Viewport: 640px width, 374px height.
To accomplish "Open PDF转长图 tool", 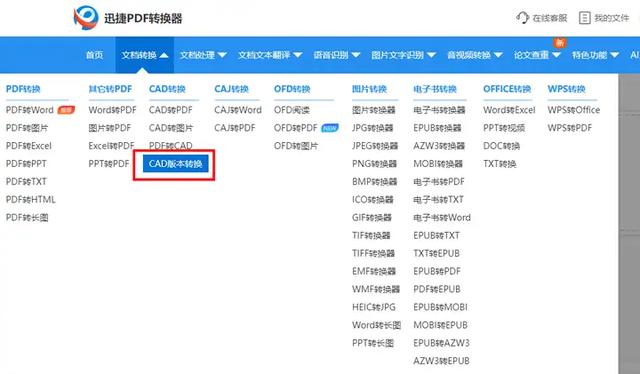I will [x=27, y=218].
